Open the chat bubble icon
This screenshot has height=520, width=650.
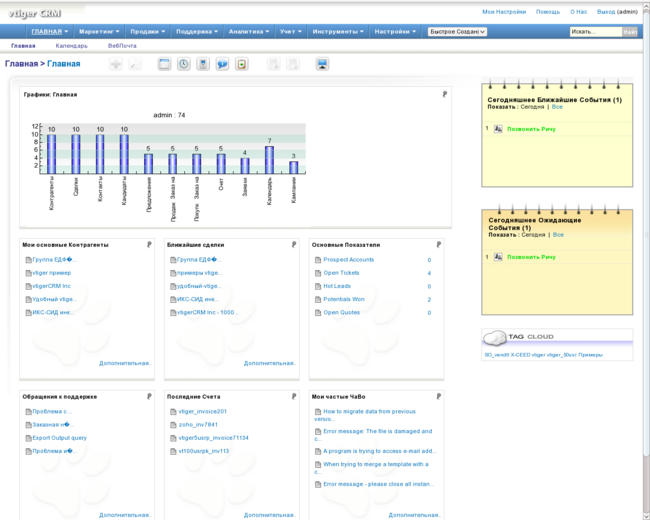click(x=222, y=64)
